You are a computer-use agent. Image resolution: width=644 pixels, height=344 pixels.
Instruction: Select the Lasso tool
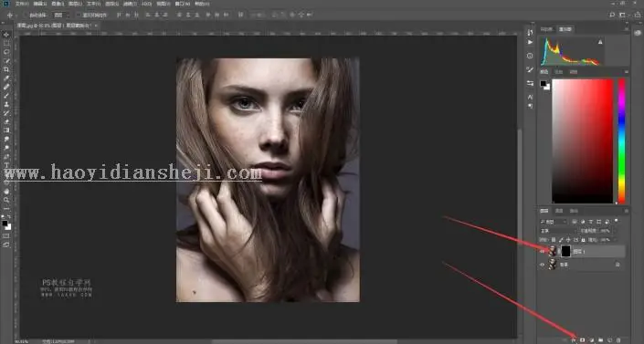point(6,52)
